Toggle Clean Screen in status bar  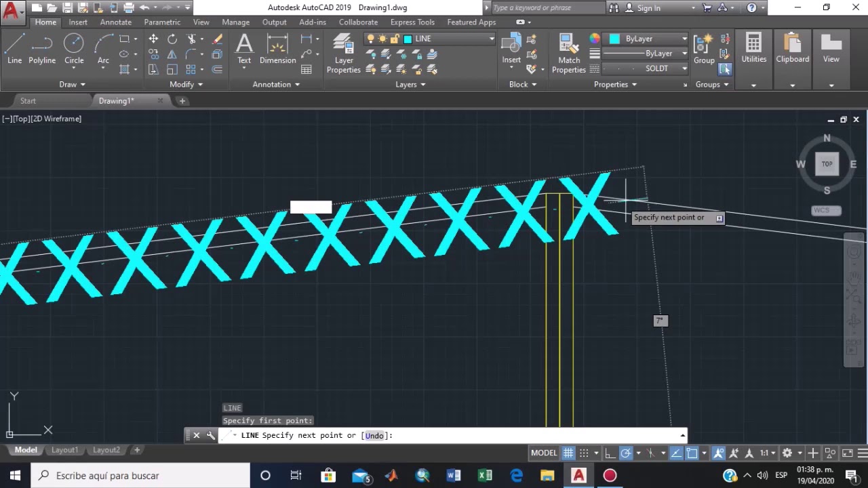click(x=847, y=453)
